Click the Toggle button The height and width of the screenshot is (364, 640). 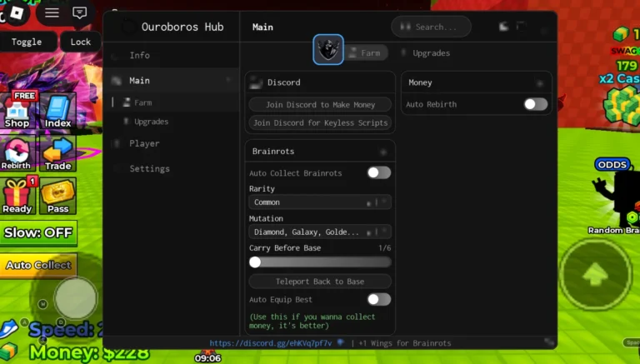pyautogui.click(x=27, y=42)
